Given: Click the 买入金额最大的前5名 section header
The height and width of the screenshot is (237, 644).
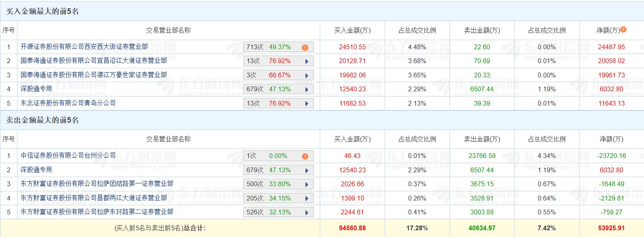Looking at the screenshot, I should coord(43,12).
